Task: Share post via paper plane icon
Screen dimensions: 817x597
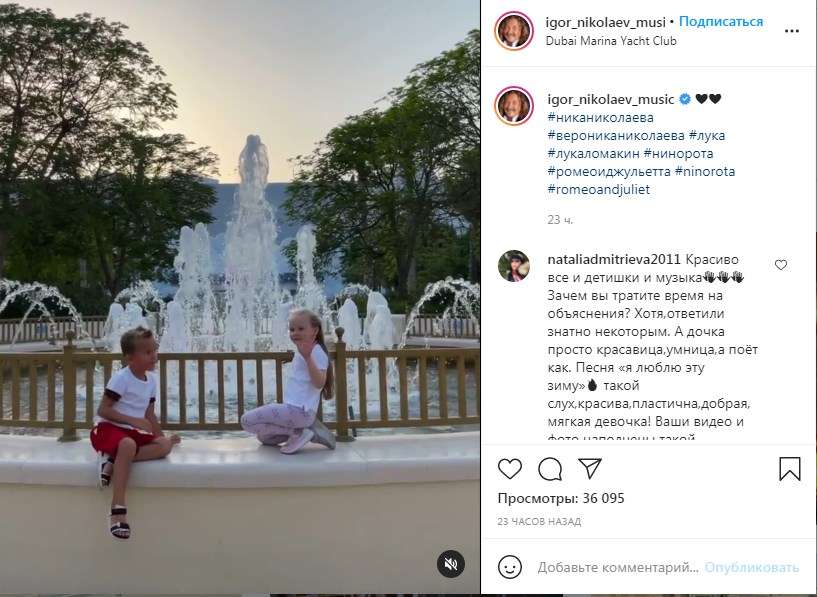Action: [590, 468]
